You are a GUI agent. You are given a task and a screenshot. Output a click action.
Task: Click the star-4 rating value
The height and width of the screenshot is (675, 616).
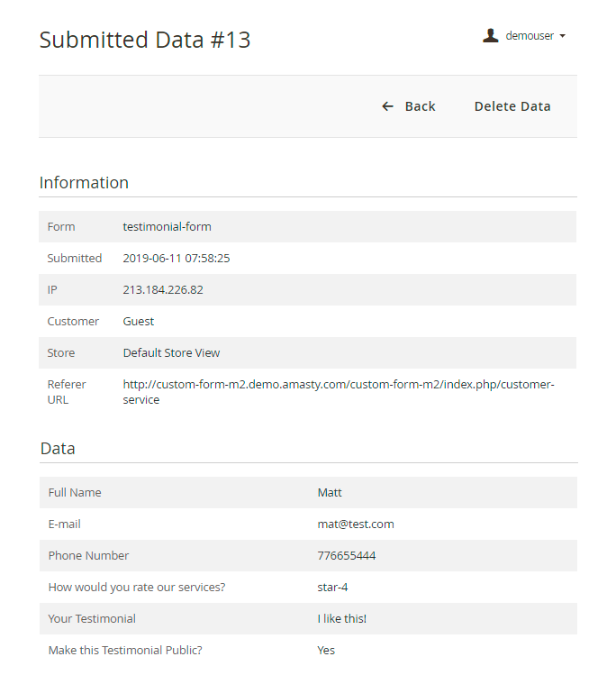pyautogui.click(x=335, y=588)
